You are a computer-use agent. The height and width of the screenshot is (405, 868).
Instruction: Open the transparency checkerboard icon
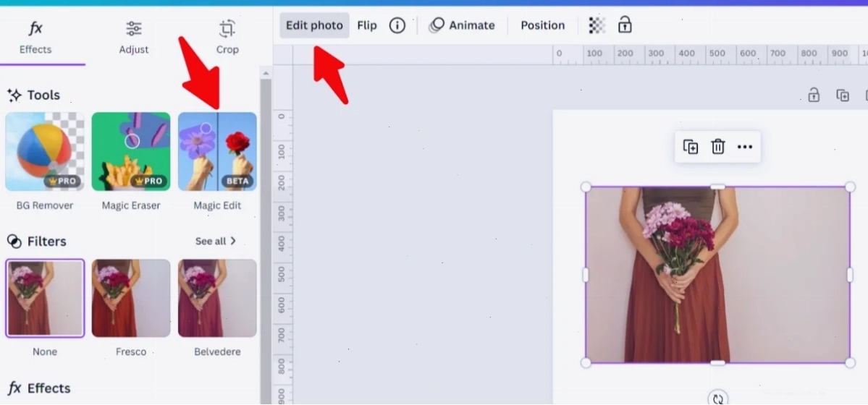[597, 25]
